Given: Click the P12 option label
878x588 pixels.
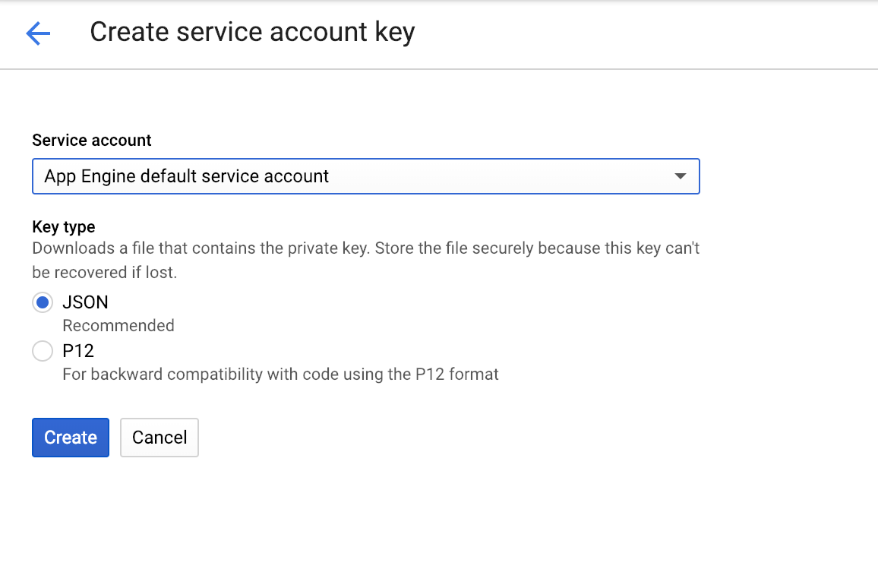Looking at the screenshot, I should click(78, 351).
